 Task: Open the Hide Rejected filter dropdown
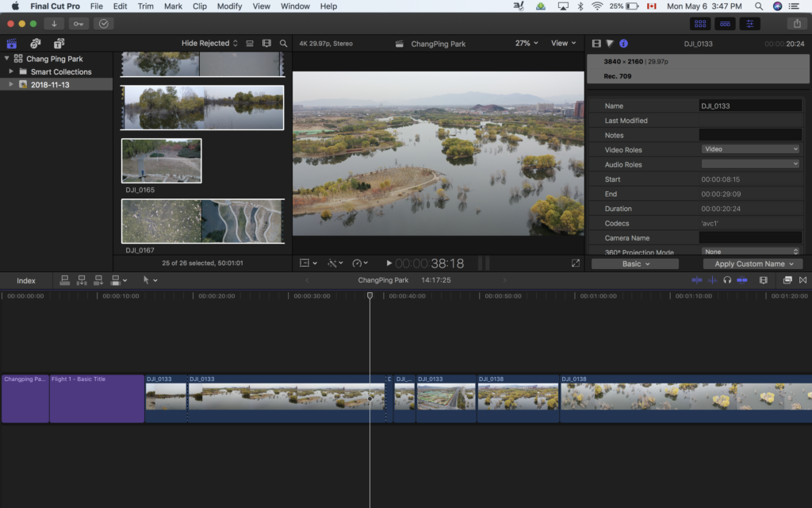coord(209,44)
